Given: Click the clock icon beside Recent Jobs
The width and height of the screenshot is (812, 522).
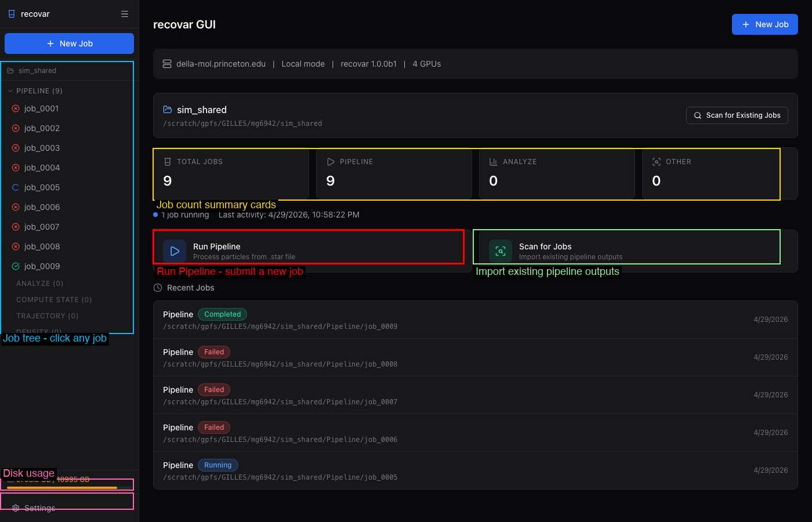Looking at the screenshot, I should pos(158,288).
